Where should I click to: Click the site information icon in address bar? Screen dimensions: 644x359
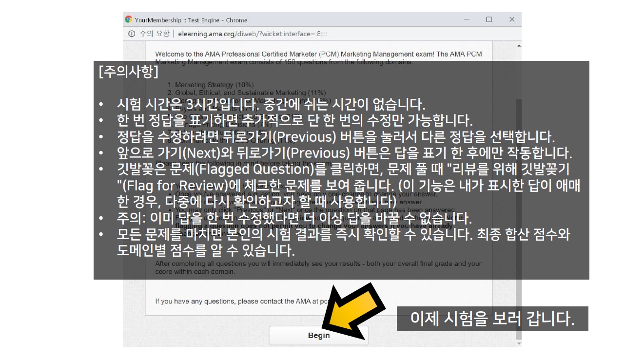(131, 34)
